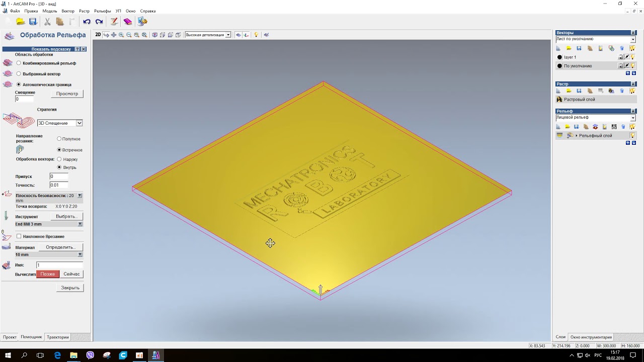Open raster layer from folder icon
The width and height of the screenshot is (644, 362).
569,91
